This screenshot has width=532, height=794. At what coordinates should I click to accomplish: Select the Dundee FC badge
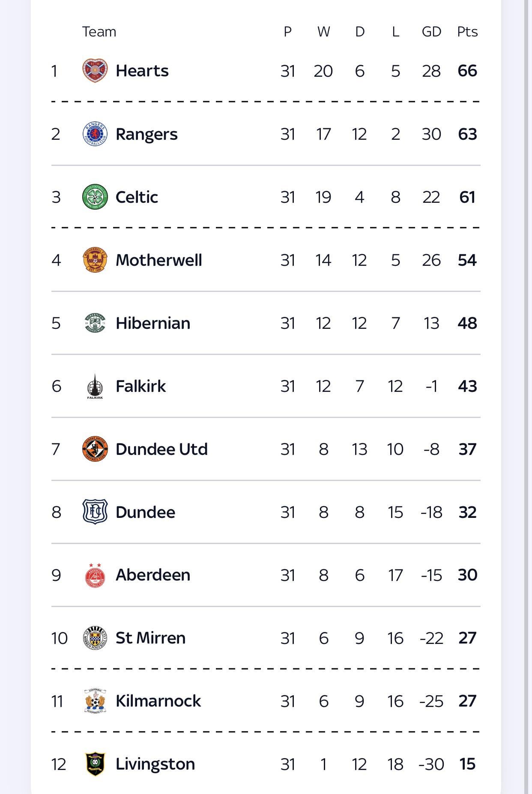click(95, 512)
